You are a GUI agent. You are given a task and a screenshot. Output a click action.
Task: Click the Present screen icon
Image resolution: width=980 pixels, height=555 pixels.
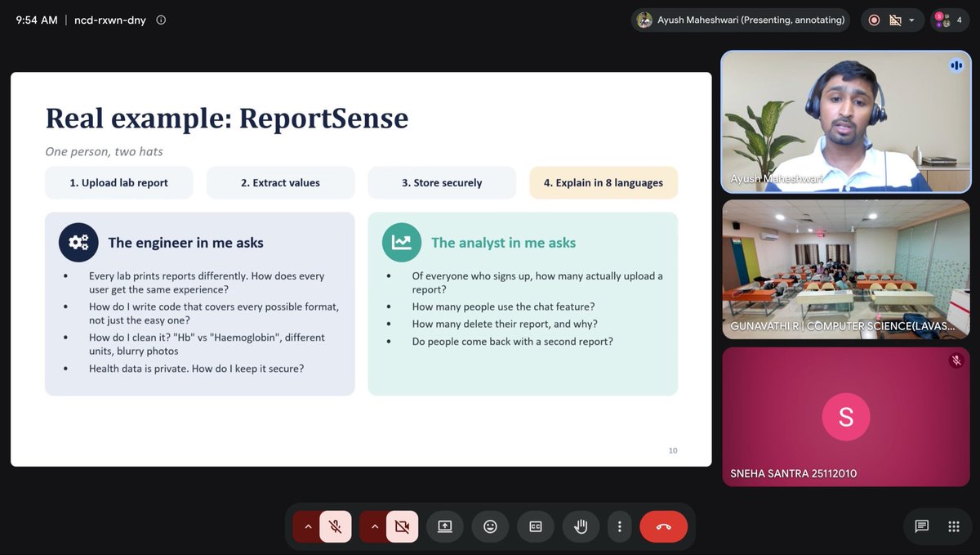pyautogui.click(x=445, y=526)
